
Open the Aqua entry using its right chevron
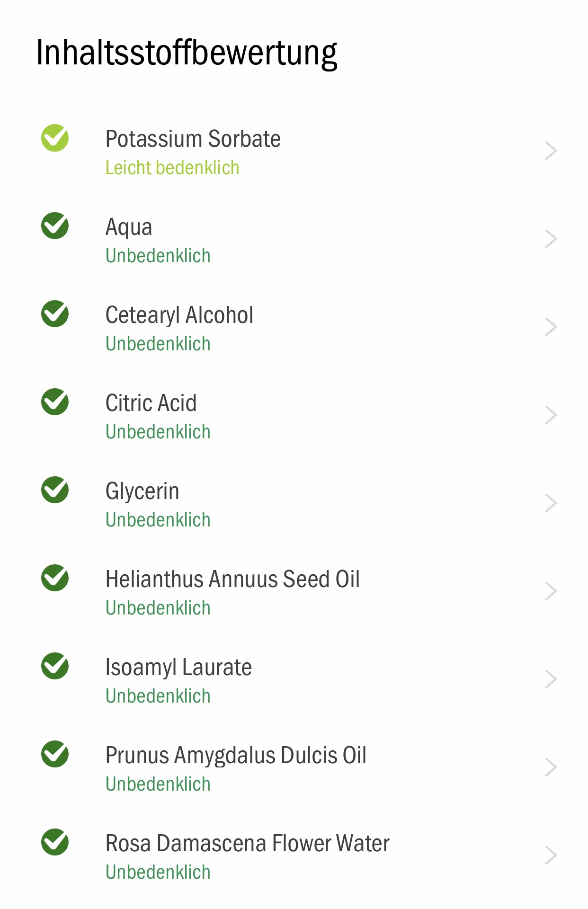[551, 239]
